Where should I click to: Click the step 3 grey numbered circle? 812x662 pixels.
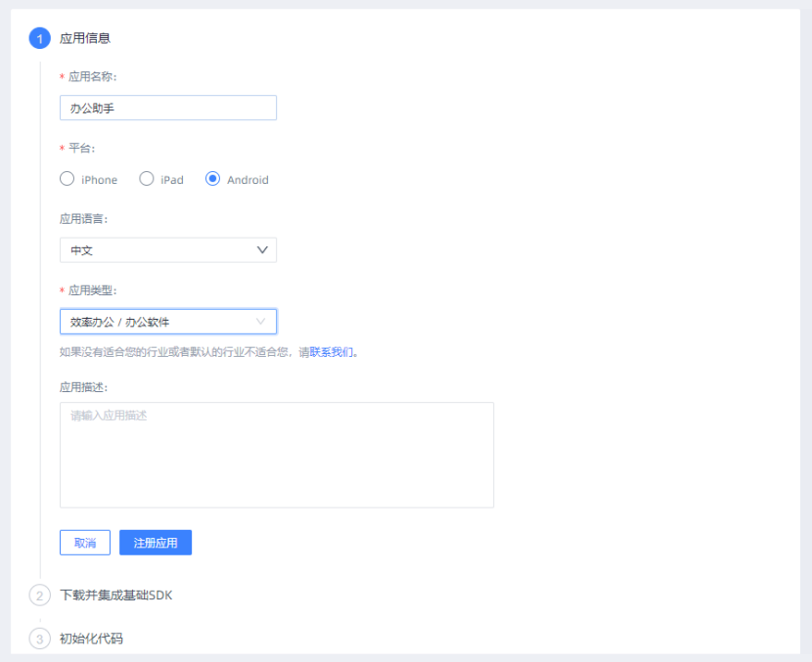tap(39, 638)
